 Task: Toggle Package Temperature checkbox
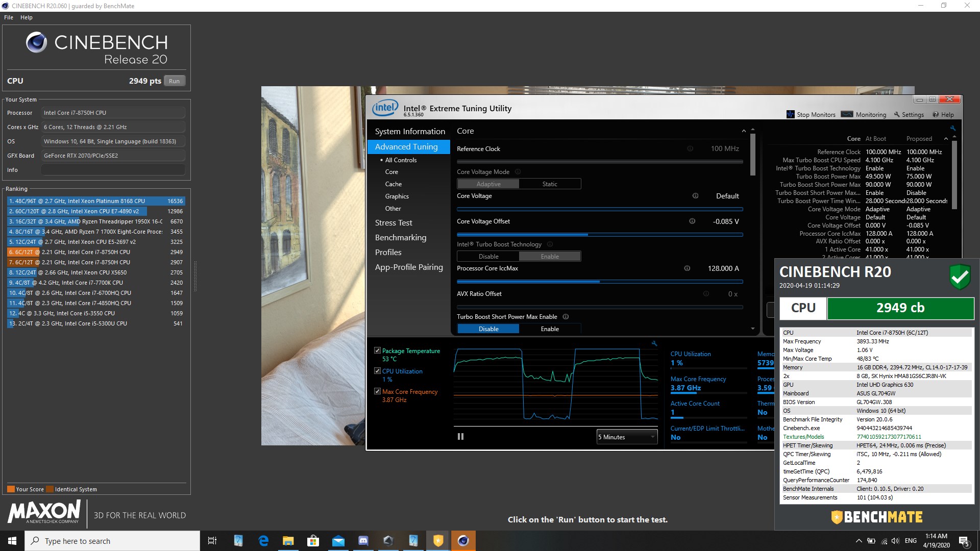tap(377, 350)
